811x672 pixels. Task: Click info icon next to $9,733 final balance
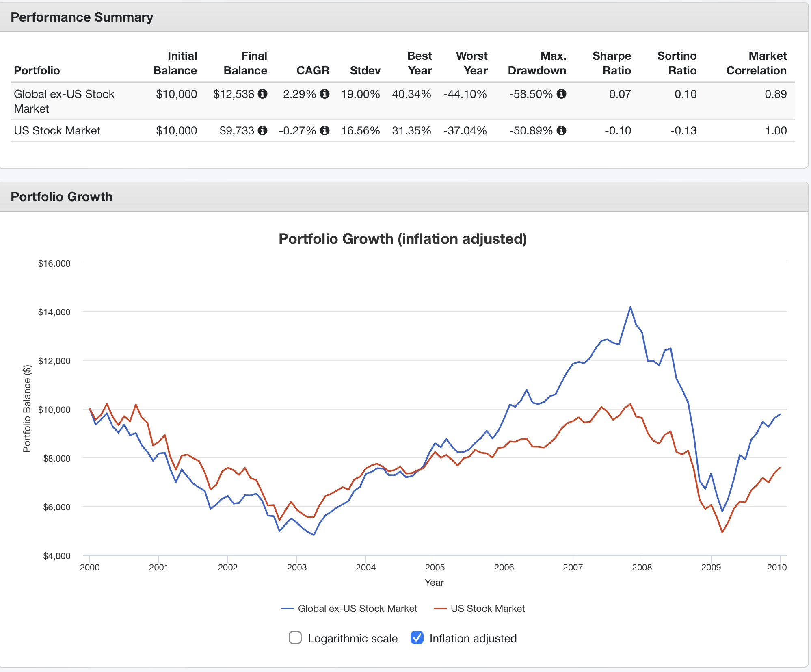[263, 130]
